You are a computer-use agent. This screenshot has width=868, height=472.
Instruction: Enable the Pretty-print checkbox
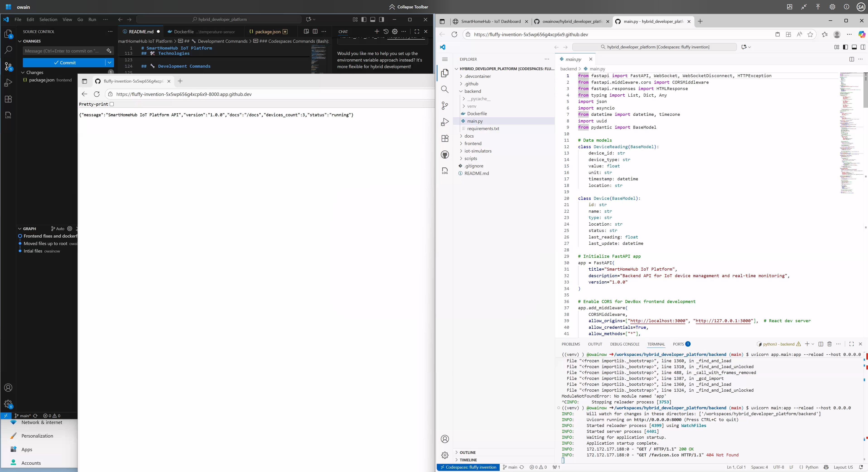coord(112,104)
